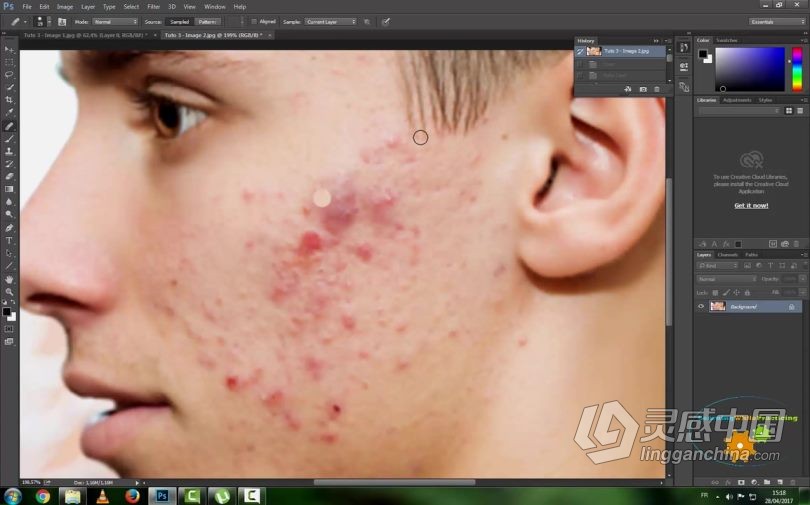Switch to the Adjustments tab
810x505 pixels.
[737, 100]
